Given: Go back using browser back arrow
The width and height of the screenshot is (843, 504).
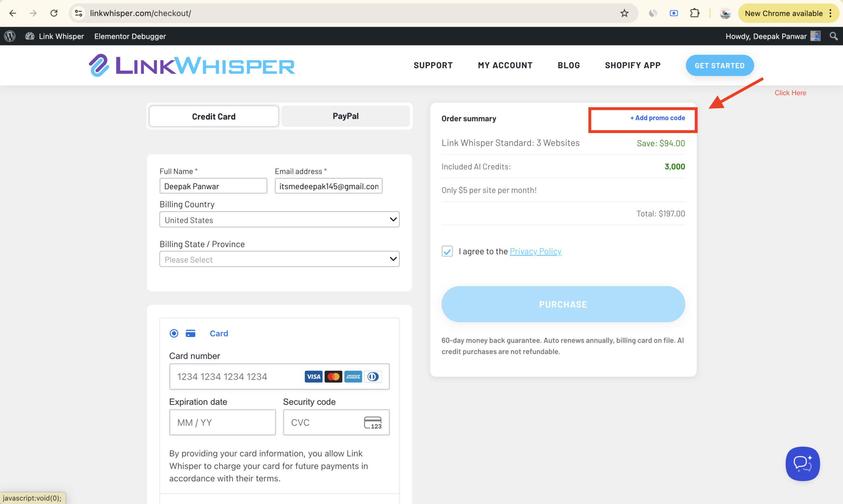Looking at the screenshot, I should (x=13, y=13).
